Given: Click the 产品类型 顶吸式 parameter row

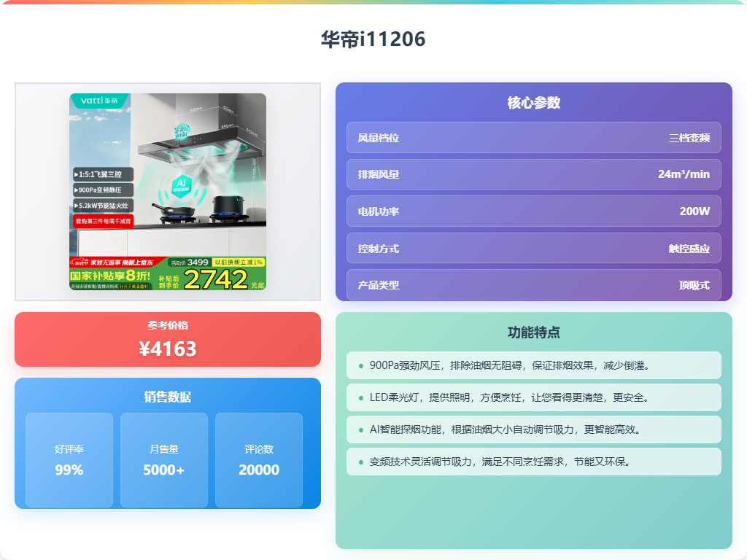Looking at the screenshot, I should pyautogui.click(x=533, y=285).
